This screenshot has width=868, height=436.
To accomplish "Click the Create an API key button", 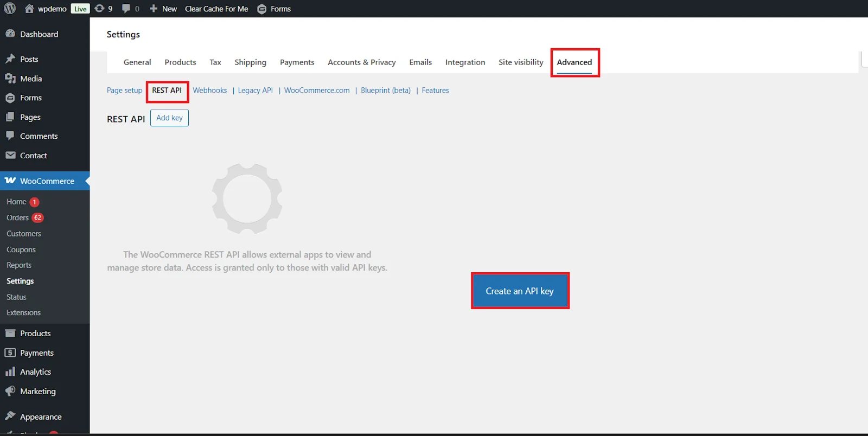I will pyautogui.click(x=520, y=291).
